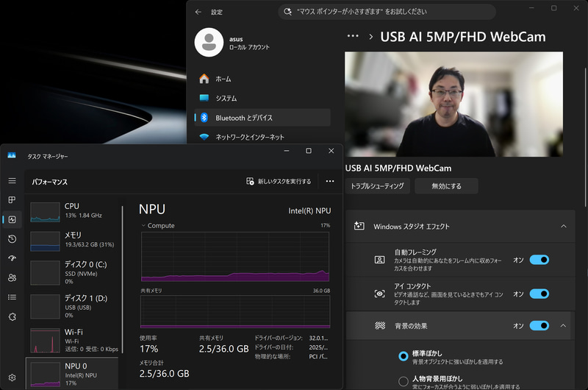Collapse the 背景の効果 options chevron
Screen dimensions: 588x390
tap(563, 325)
